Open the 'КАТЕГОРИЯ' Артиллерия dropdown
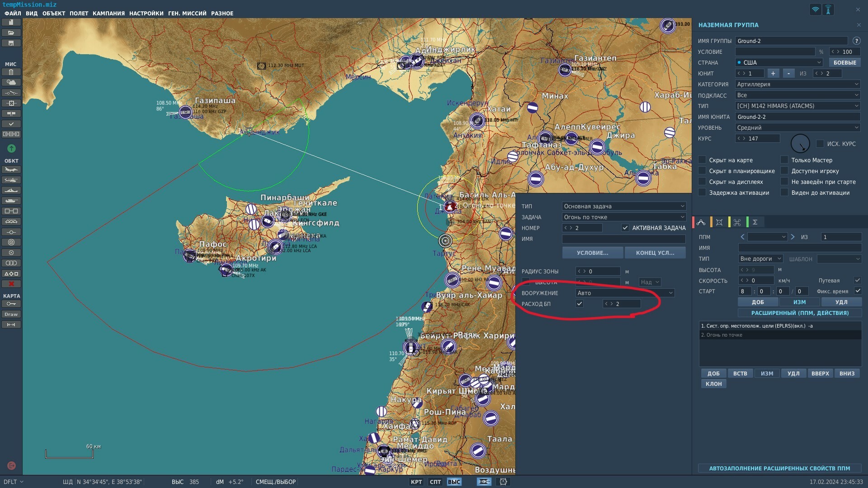 [797, 84]
